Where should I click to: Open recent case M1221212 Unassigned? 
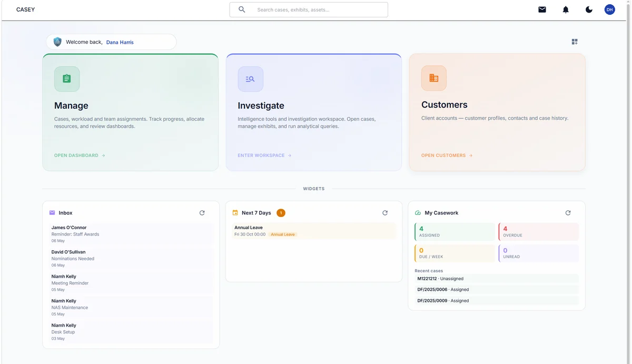[x=497, y=279]
